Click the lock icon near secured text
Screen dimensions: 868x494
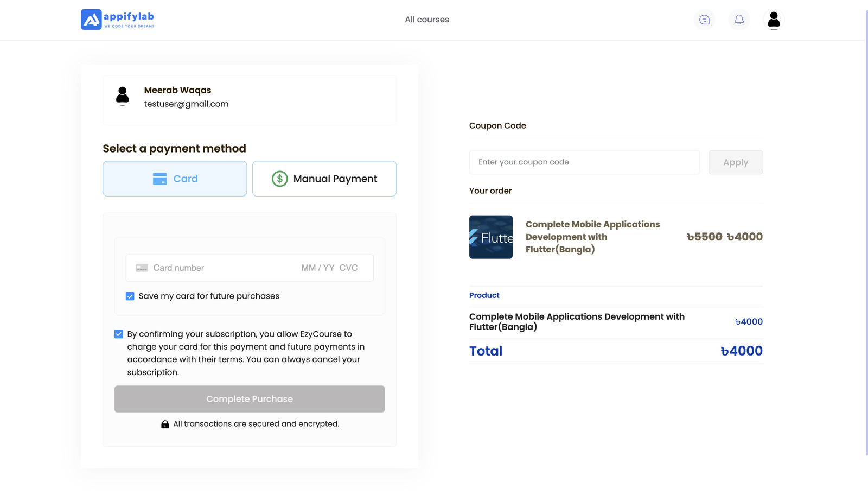pyautogui.click(x=165, y=425)
